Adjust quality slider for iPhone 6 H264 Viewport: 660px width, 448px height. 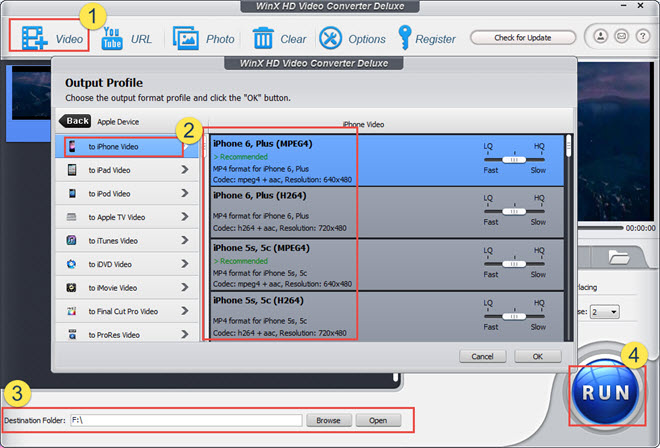point(514,211)
